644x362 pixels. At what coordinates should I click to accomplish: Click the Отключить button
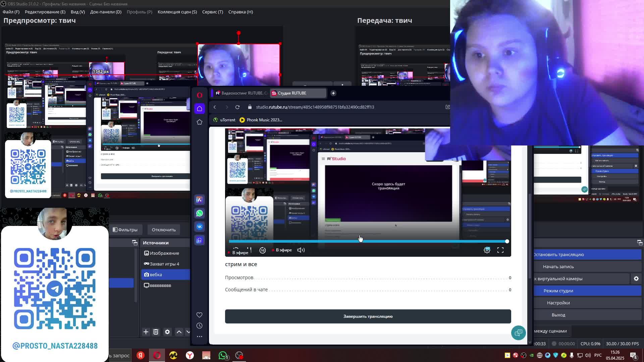coord(164,230)
